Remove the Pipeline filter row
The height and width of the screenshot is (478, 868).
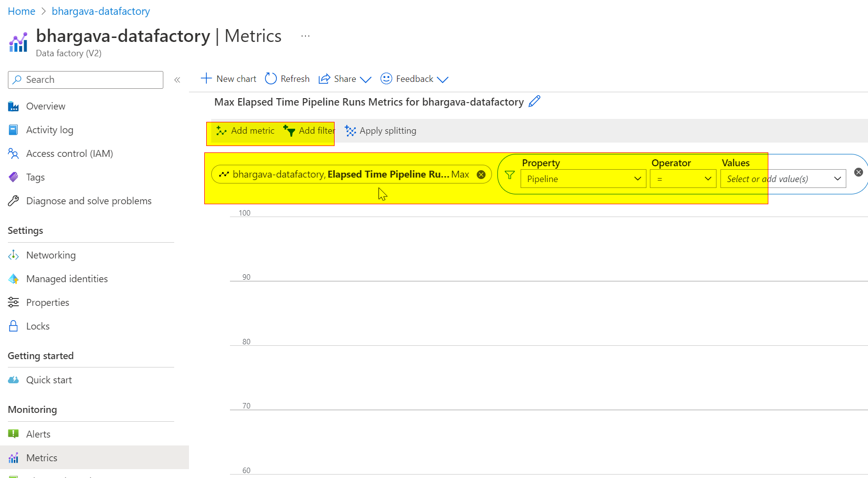click(x=859, y=172)
